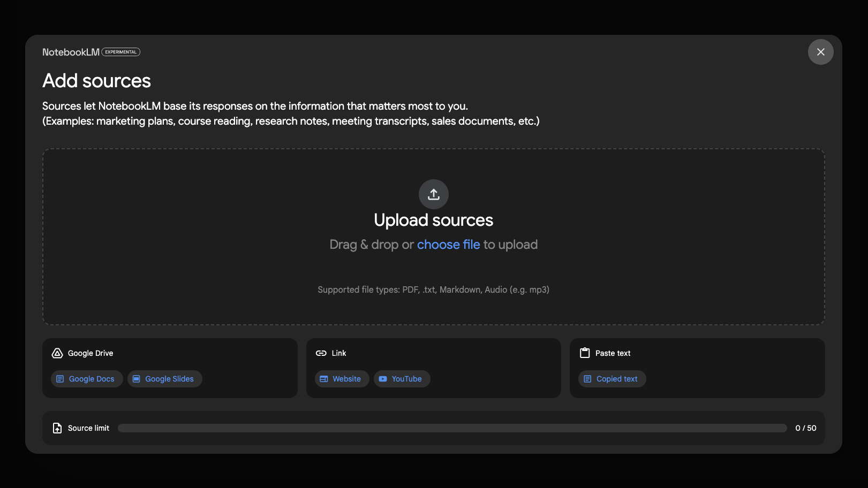This screenshot has height=488, width=868.
Task: Select the Google Slides chip
Action: [164, 379]
